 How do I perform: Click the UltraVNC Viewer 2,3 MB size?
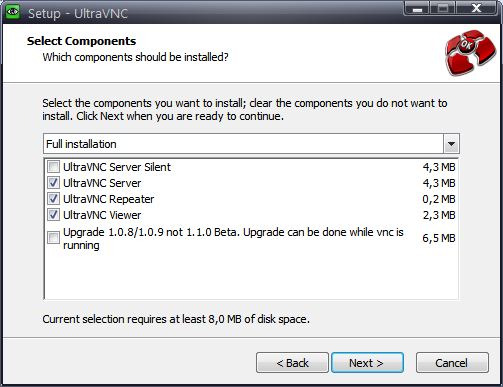[439, 215]
